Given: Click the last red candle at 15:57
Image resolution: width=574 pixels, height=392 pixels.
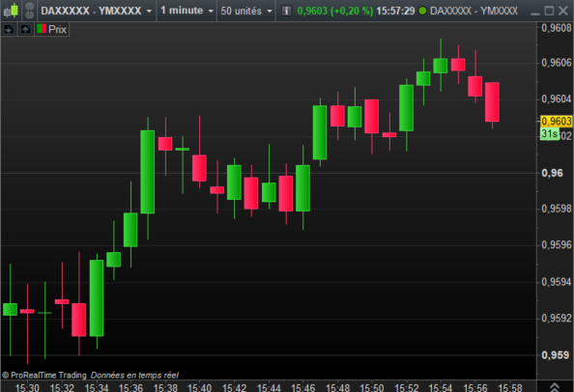Looking at the screenshot, I should [x=492, y=102].
